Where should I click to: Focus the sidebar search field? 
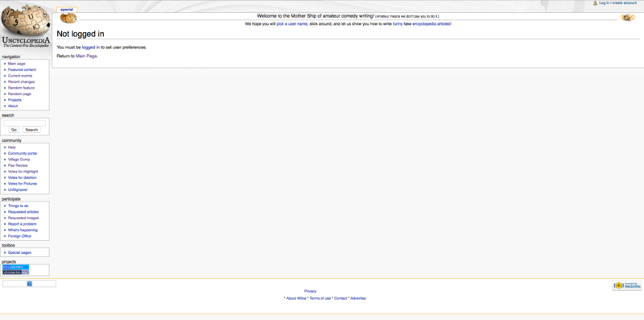[x=25, y=123]
